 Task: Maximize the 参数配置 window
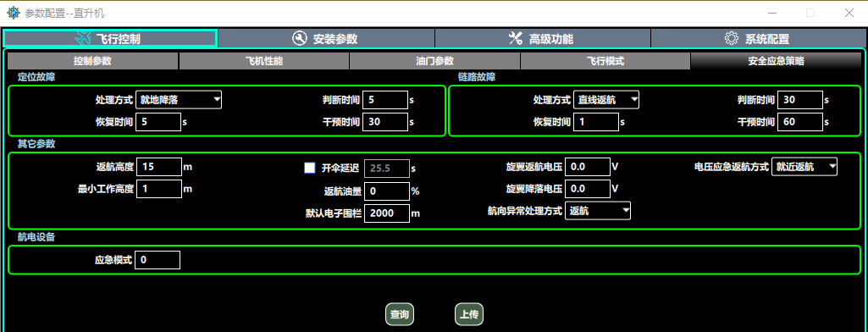810,13
